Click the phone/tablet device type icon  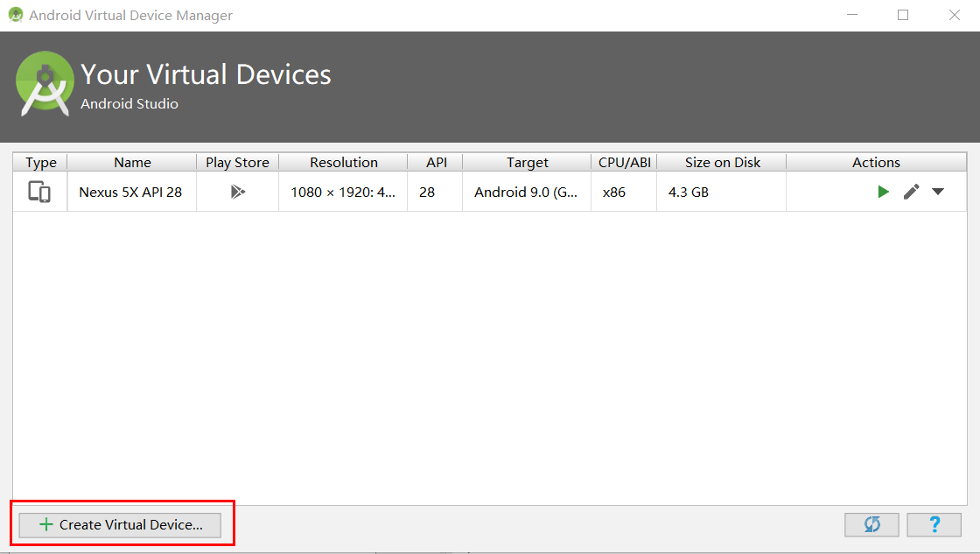pos(39,192)
